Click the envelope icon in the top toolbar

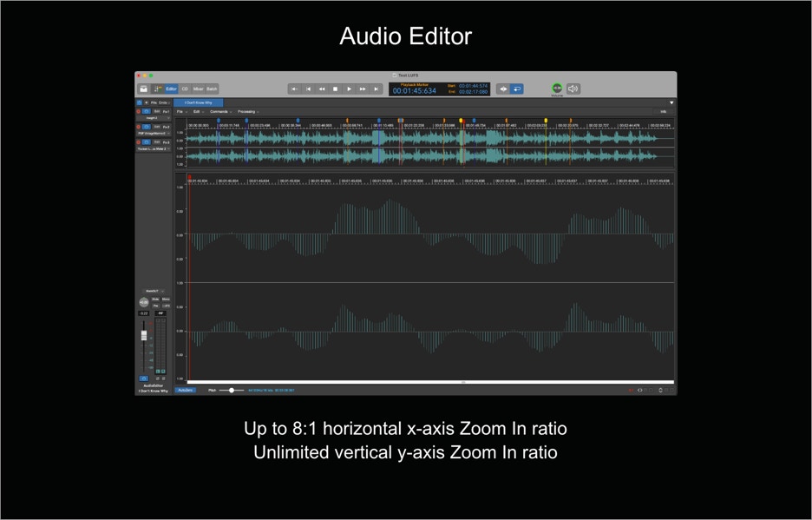(144, 89)
